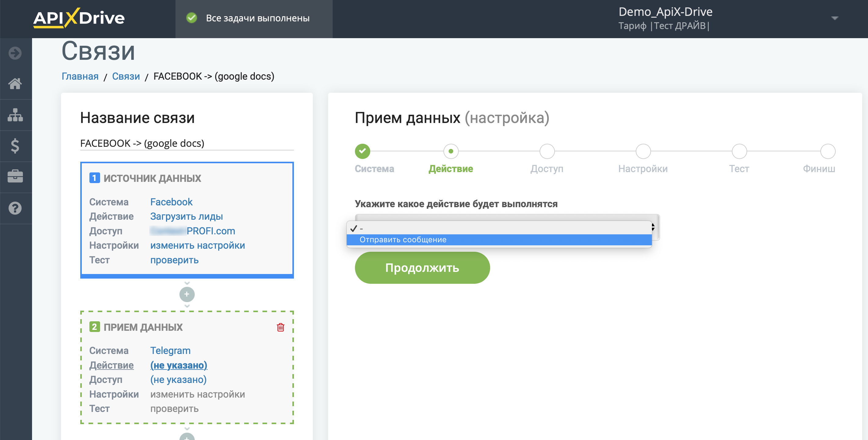Open the Загрузить лиды action link

tap(186, 216)
